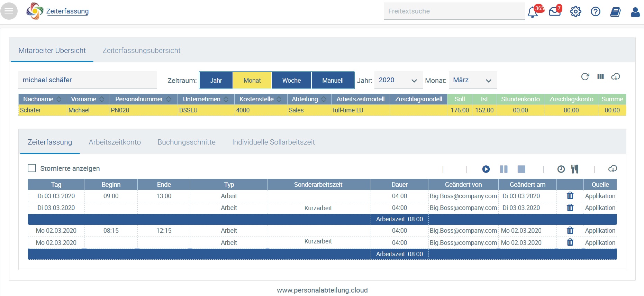Select the Schäfer employee row

coord(322,110)
